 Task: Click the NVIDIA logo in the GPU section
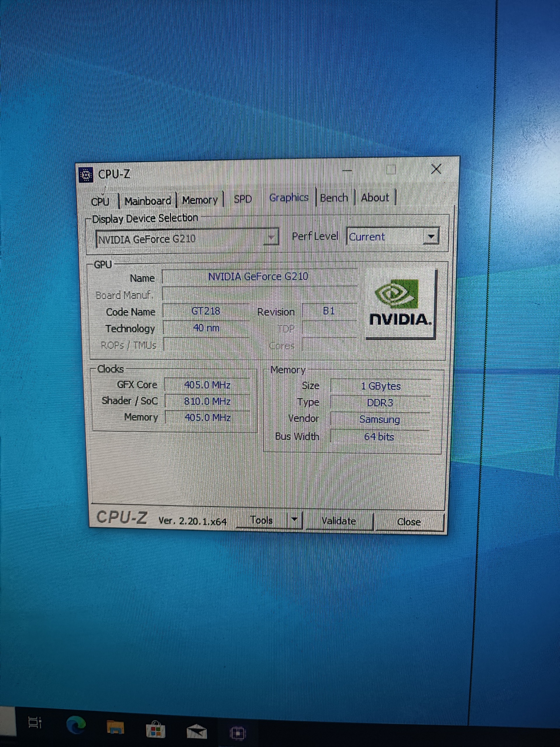401,303
